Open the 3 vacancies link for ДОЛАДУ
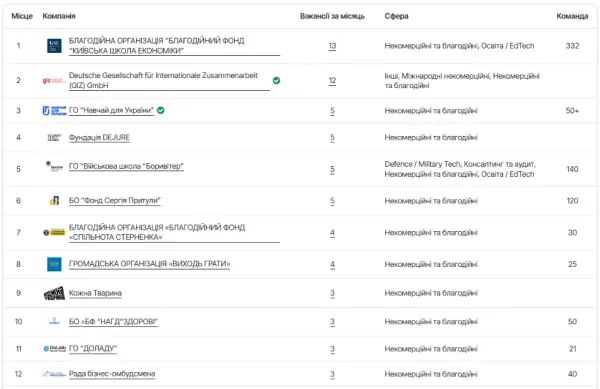 [x=332, y=349]
